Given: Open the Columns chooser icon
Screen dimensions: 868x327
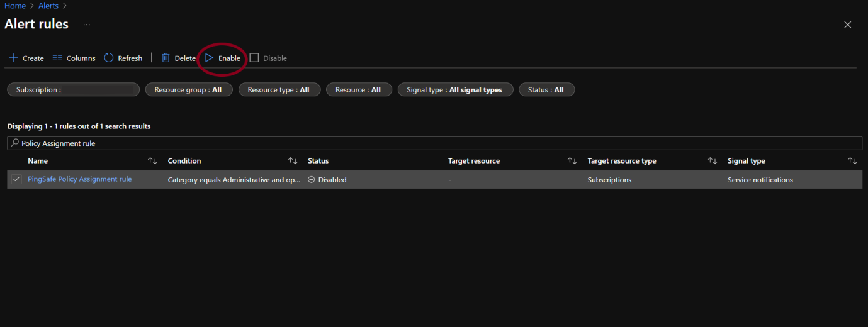Looking at the screenshot, I should click(57, 58).
